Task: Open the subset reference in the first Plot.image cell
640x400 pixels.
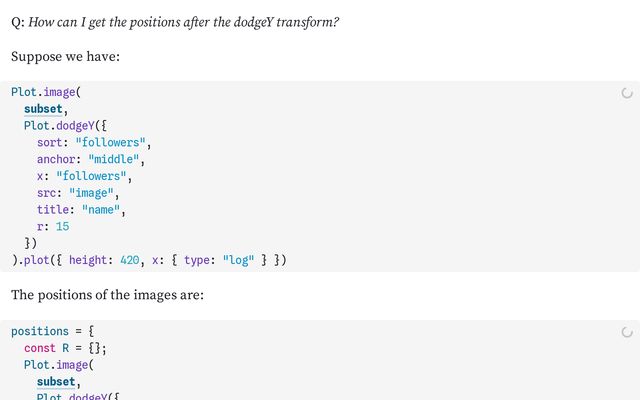Action: 43,109
